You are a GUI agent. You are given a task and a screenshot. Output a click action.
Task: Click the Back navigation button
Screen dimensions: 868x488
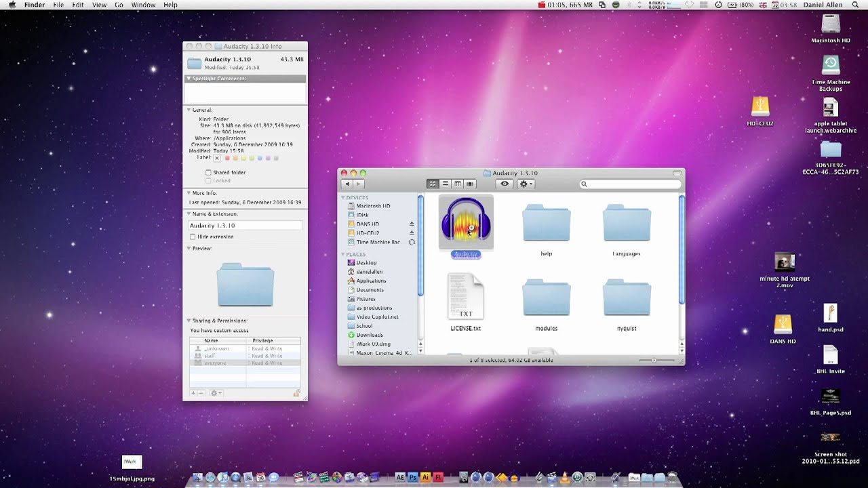coord(348,184)
